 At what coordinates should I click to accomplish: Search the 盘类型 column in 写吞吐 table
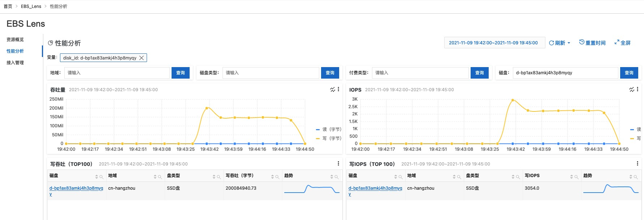[x=219, y=177]
